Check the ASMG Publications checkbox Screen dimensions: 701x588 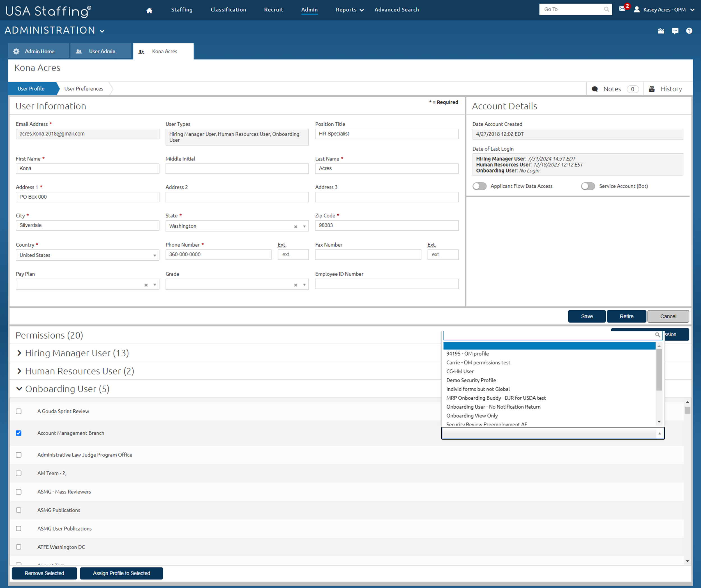(x=19, y=510)
